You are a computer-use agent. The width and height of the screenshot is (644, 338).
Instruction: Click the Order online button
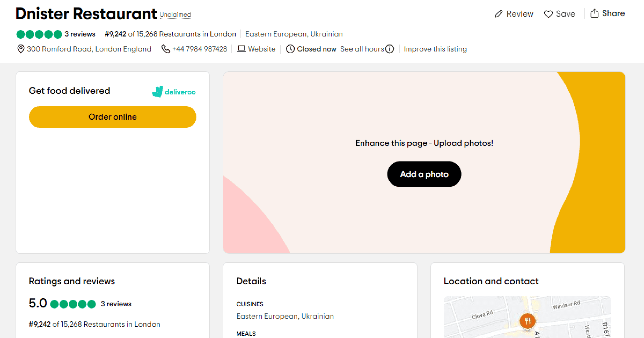coord(113,117)
